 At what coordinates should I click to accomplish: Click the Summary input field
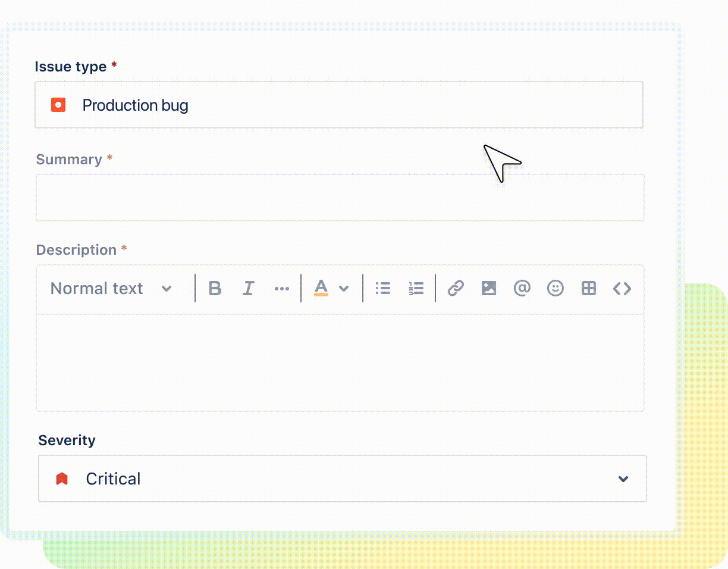(340, 198)
